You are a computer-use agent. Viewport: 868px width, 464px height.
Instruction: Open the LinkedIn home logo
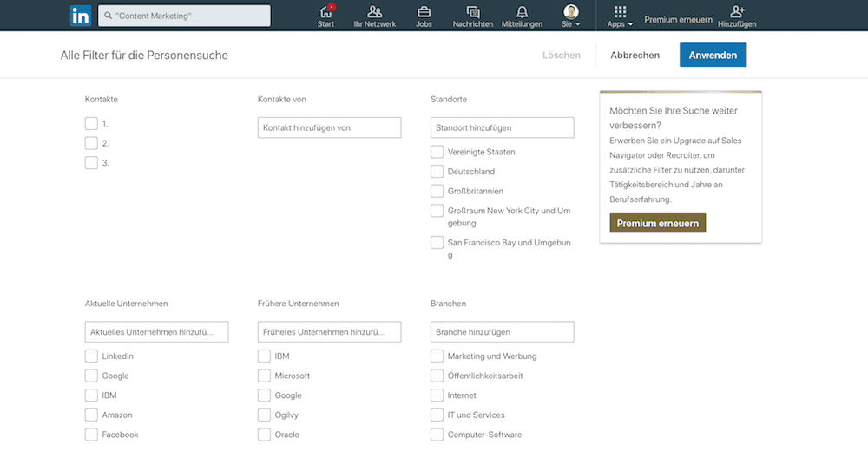(80, 16)
